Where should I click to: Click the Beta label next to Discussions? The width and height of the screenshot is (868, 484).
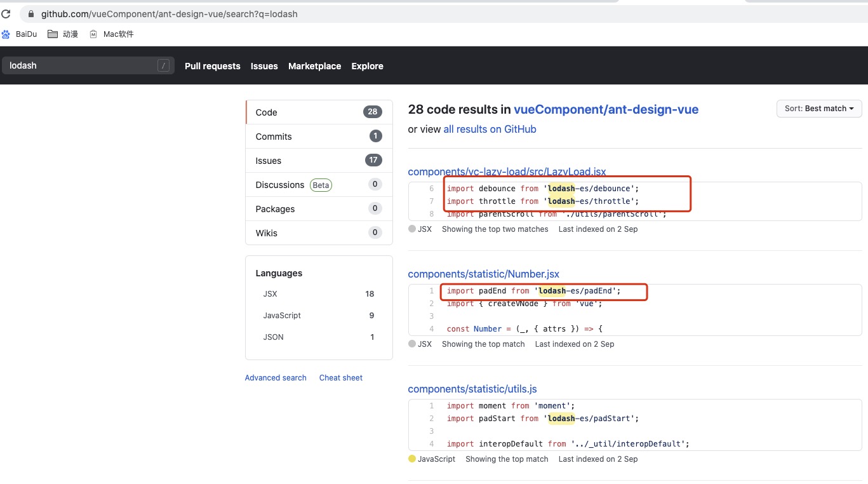click(321, 185)
